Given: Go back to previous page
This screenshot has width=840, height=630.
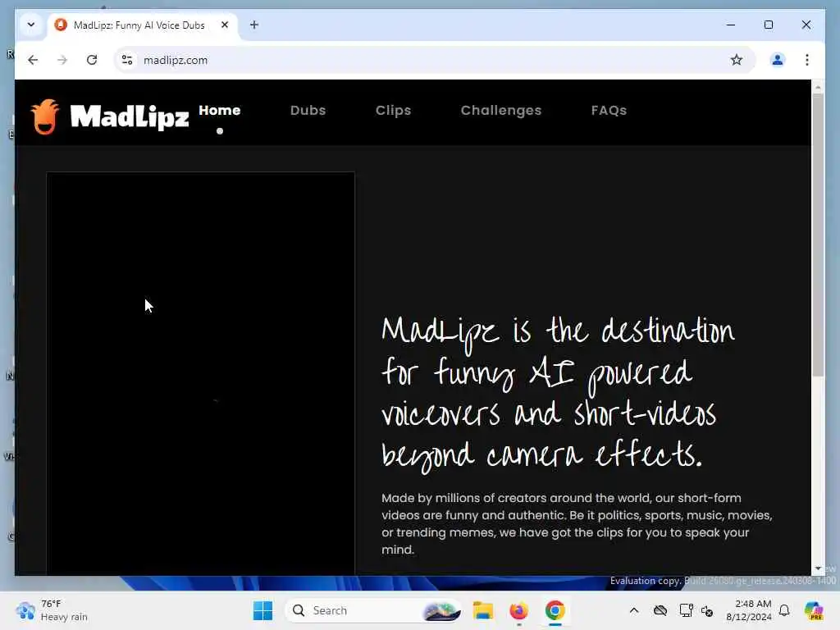Looking at the screenshot, I should pyautogui.click(x=33, y=60).
